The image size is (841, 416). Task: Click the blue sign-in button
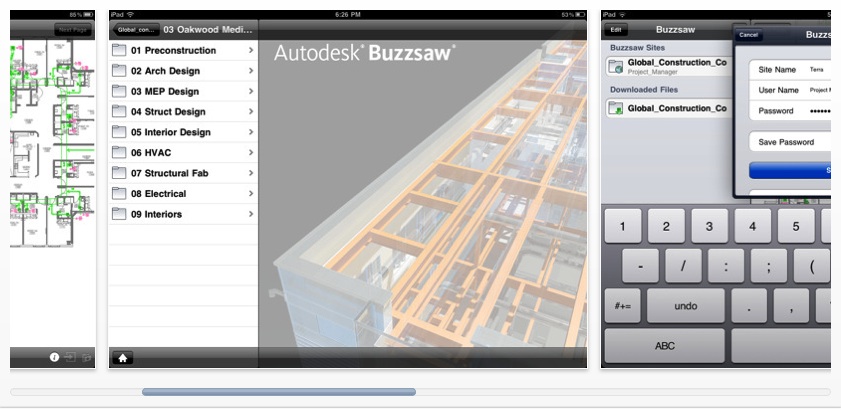coord(790,170)
